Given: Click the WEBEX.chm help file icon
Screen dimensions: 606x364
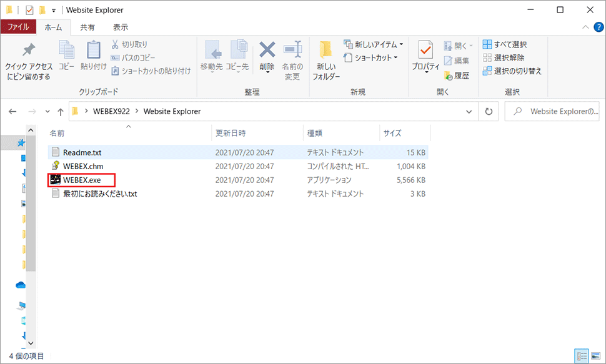Looking at the screenshot, I should point(56,166).
